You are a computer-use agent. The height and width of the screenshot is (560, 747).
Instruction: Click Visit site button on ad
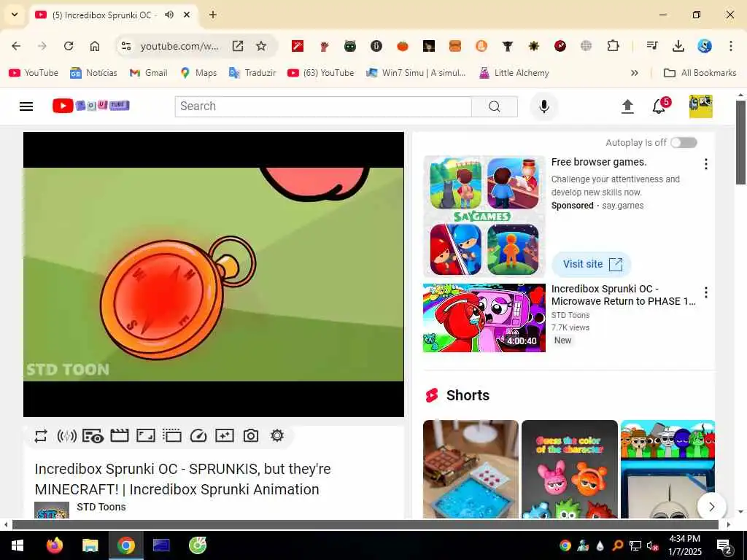coord(592,264)
